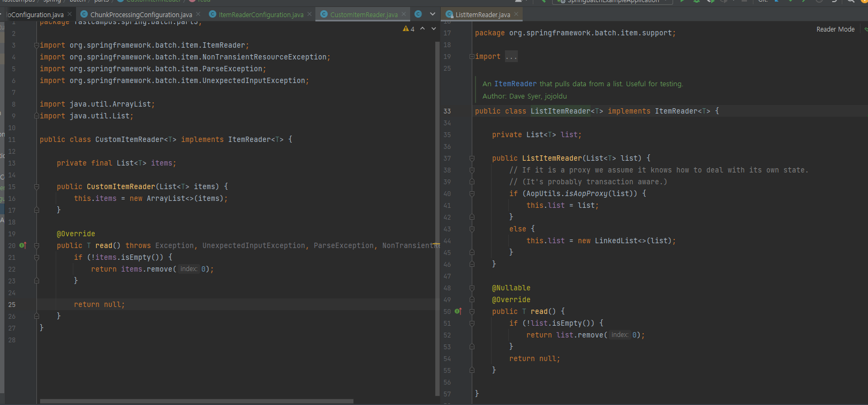
Task: Place the caret on 'return null;' at line 25
Action: (x=99, y=304)
